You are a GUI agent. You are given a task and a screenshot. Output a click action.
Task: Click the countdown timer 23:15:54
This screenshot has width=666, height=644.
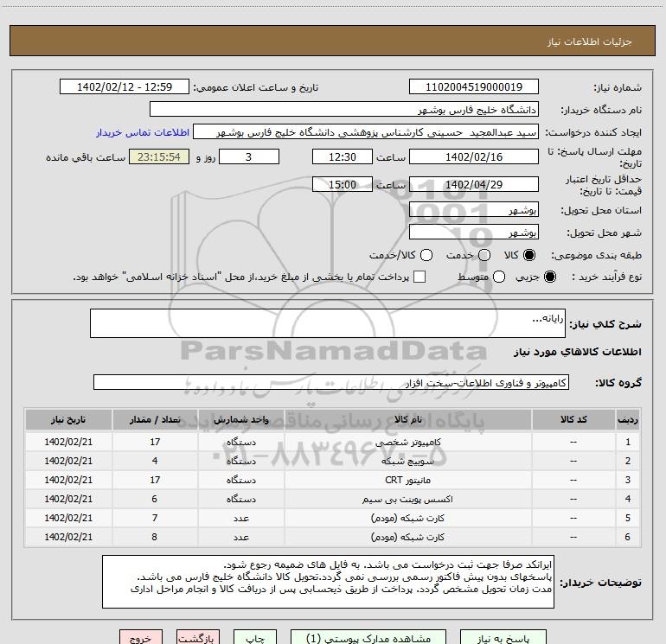(x=159, y=156)
